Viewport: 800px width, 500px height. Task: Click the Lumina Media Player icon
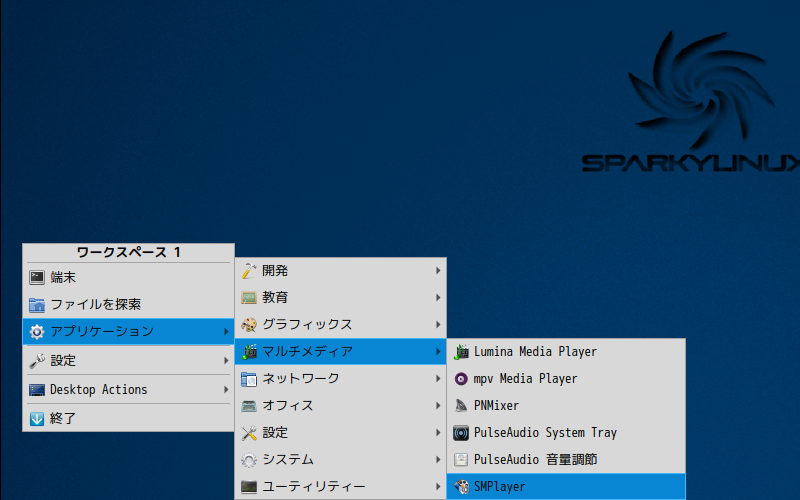tap(461, 352)
